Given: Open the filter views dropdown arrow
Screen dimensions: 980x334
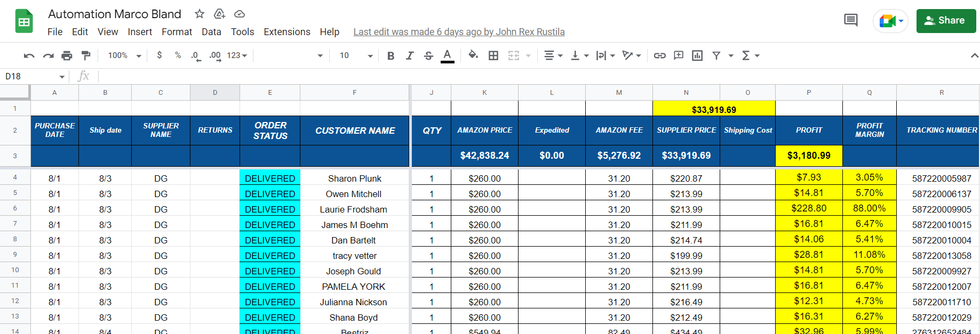Looking at the screenshot, I should click(731, 55).
